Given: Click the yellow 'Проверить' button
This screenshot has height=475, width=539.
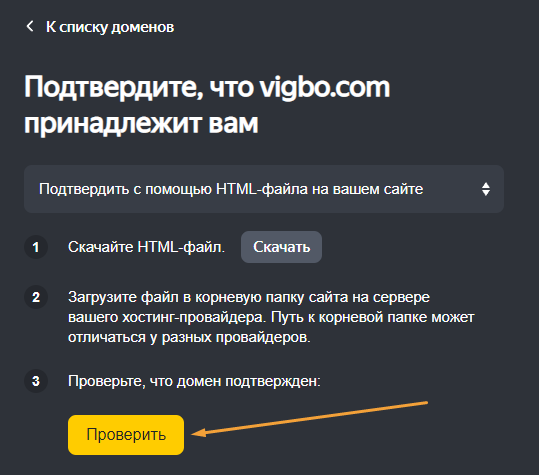Looking at the screenshot, I should coord(126,435).
